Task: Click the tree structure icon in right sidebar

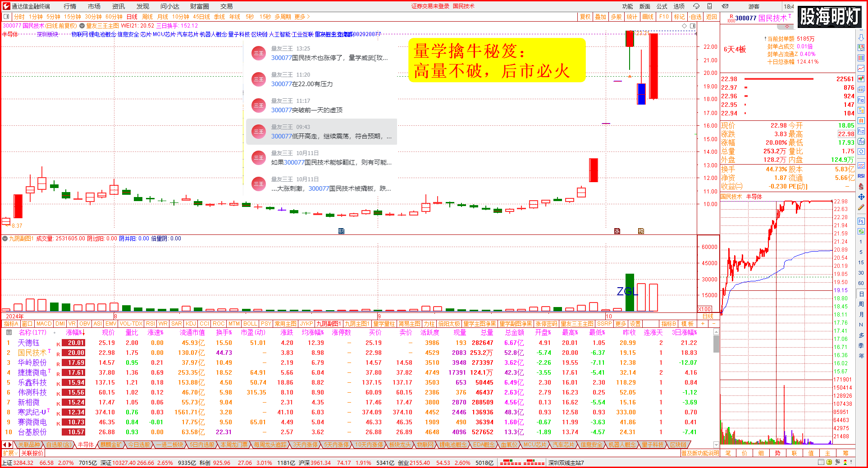Action: click(x=861, y=110)
